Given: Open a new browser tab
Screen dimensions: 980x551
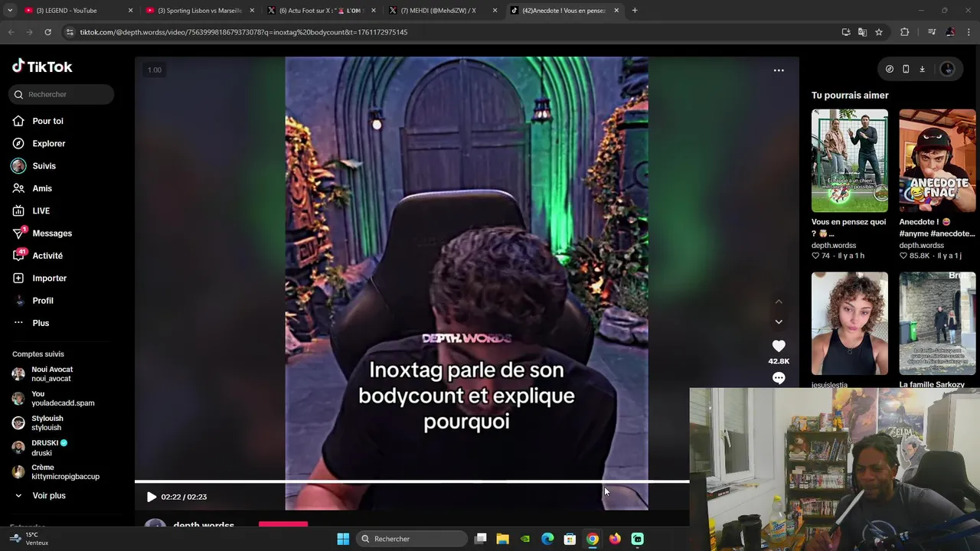Looking at the screenshot, I should tap(635, 11).
